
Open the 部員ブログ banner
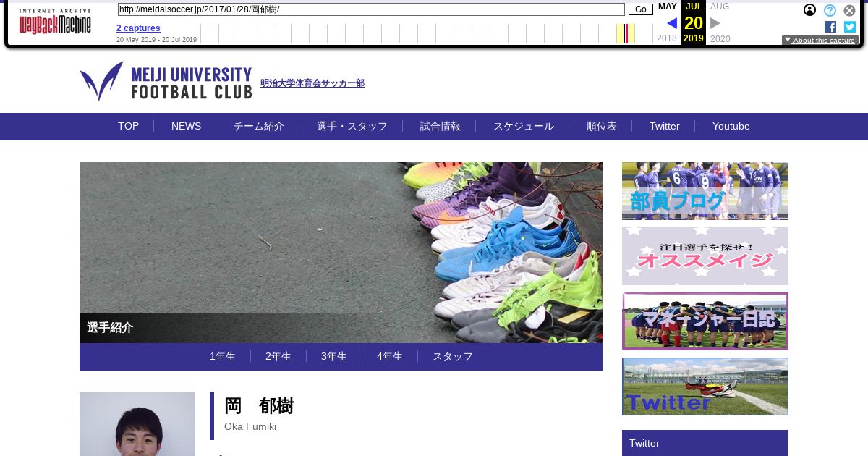(x=705, y=191)
